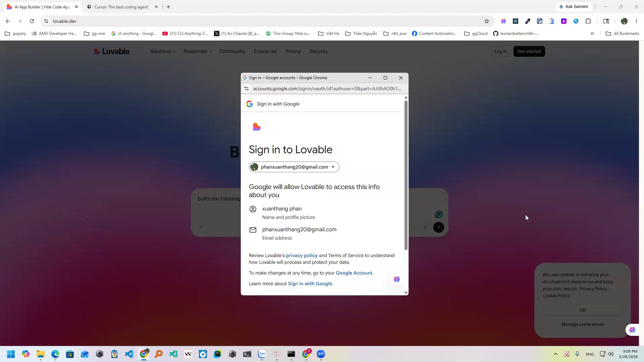Screen dimensions: 644x362
Task: Open the Việt Hà bookmark folder
Action: coord(328,34)
